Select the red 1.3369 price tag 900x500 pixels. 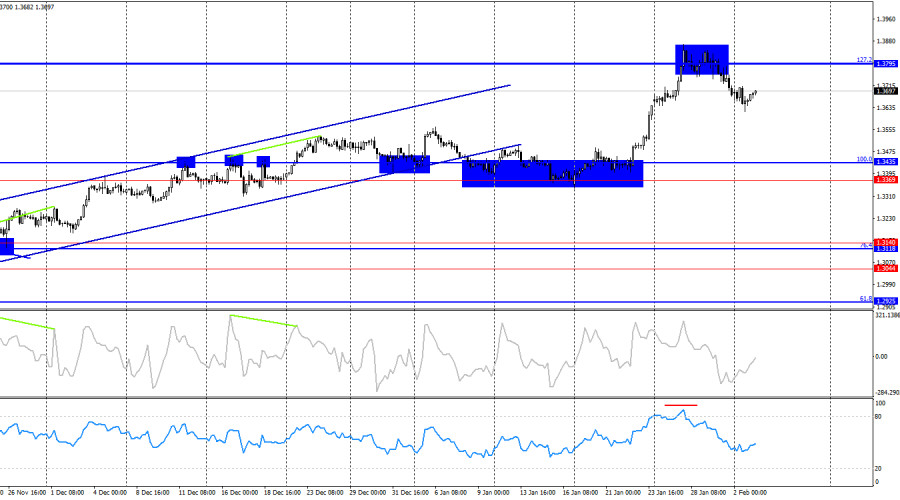point(886,180)
